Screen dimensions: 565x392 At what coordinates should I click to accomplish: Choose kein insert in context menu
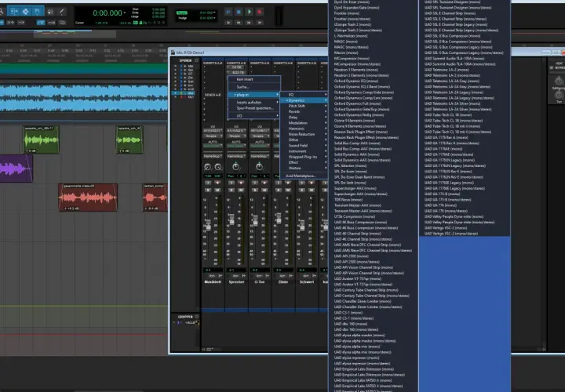point(254,79)
